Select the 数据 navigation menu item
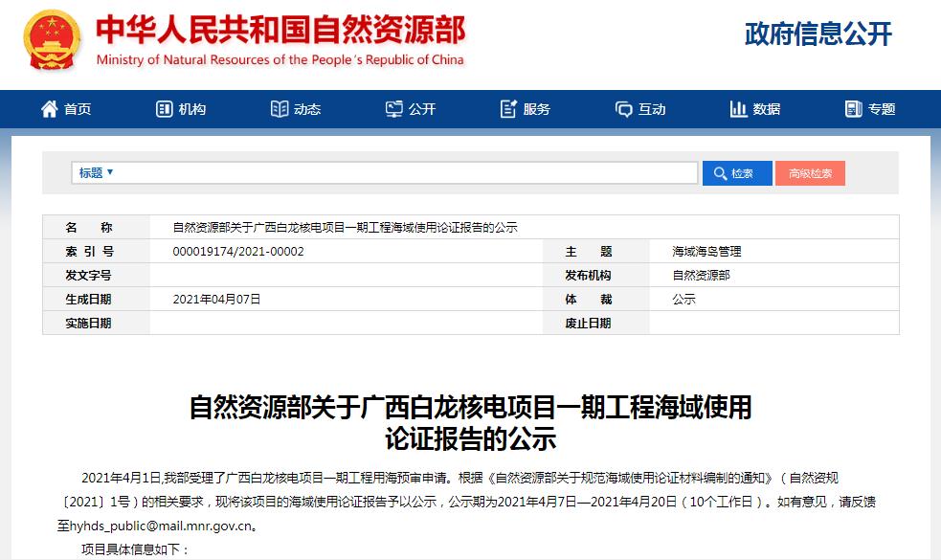 767,109
